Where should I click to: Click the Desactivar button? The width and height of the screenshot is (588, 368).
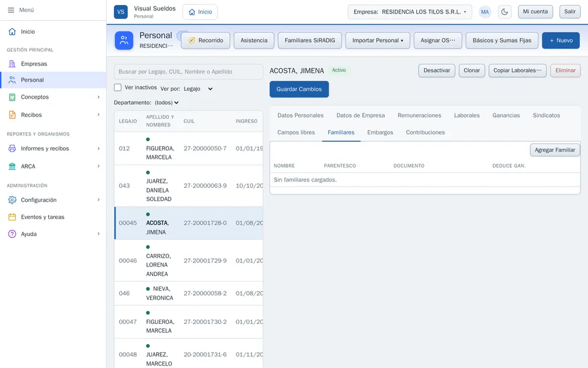click(x=437, y=70)
